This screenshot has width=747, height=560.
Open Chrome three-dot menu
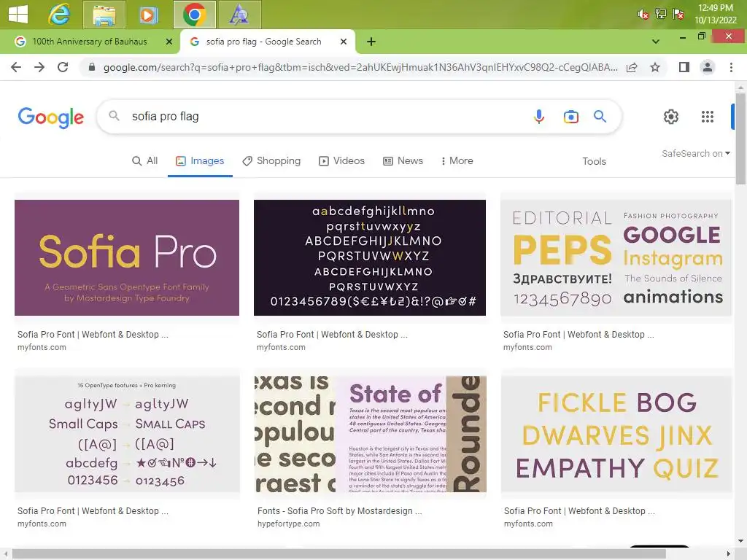tap(731, 67)
